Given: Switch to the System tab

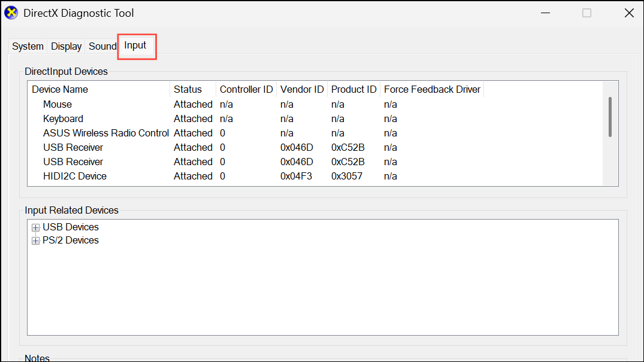Looking at the screenshot, I should tap(27, 46).
